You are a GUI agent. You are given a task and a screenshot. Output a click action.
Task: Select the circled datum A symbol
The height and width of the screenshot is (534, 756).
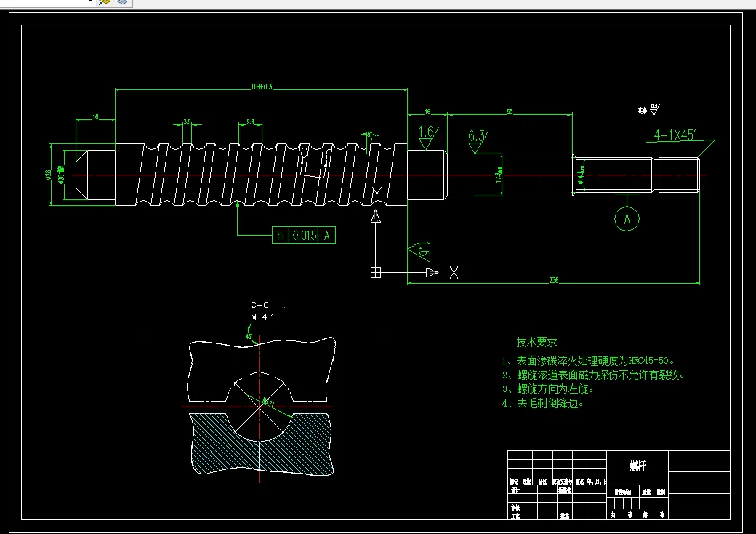pyautogui.click(x=627, y=219)
